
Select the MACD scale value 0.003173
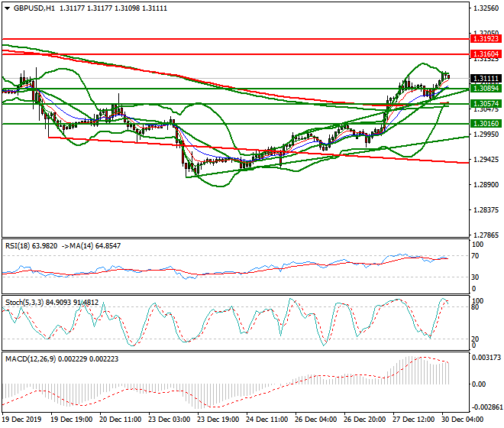coord(486,358)
